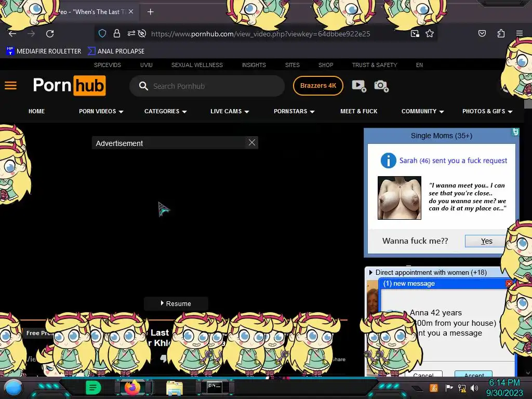Click the Yes button in the ad

point(486,241)
